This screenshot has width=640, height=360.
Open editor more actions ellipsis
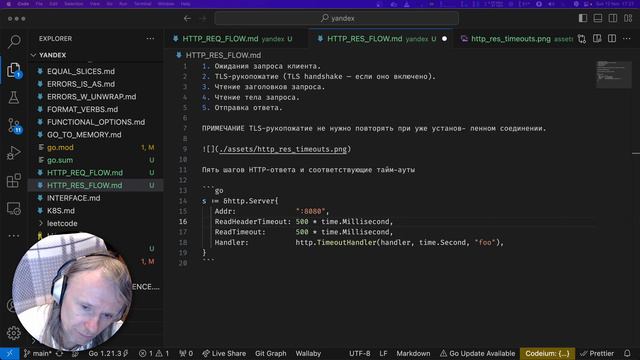tap(627, 38)
